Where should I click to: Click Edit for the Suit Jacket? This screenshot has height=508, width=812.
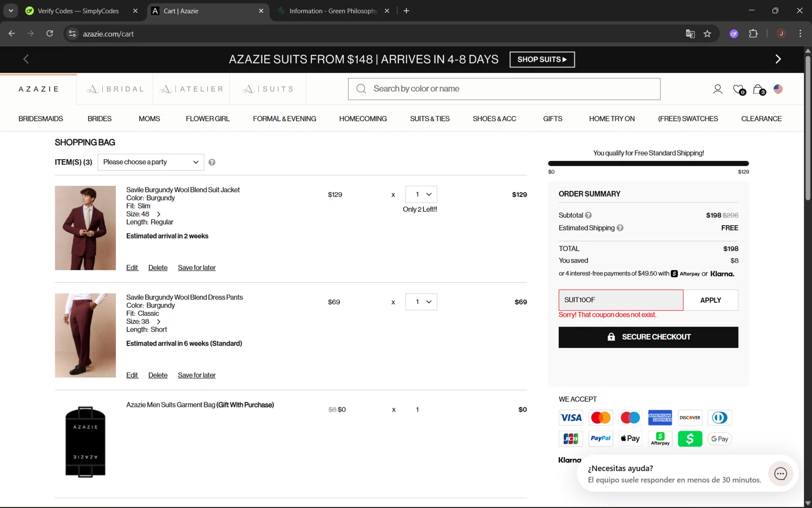[132, 268]
